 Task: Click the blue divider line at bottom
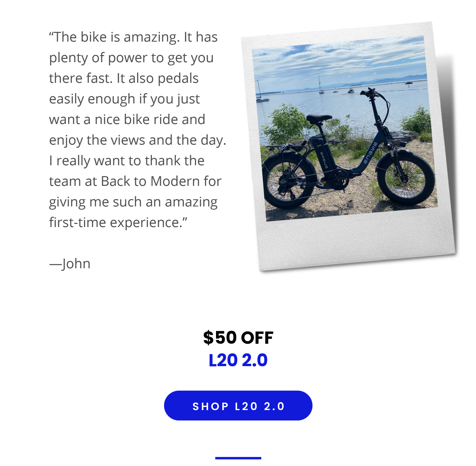[x=238, y=458]
